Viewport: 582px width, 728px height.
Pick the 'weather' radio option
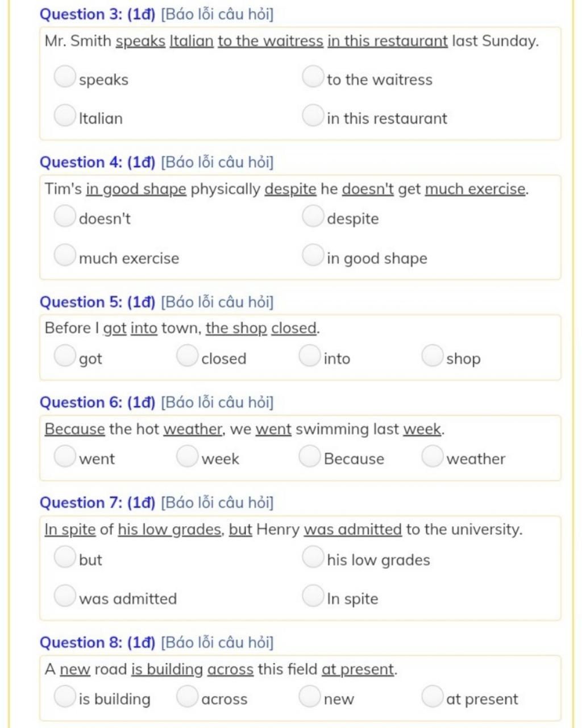[433, 456]
